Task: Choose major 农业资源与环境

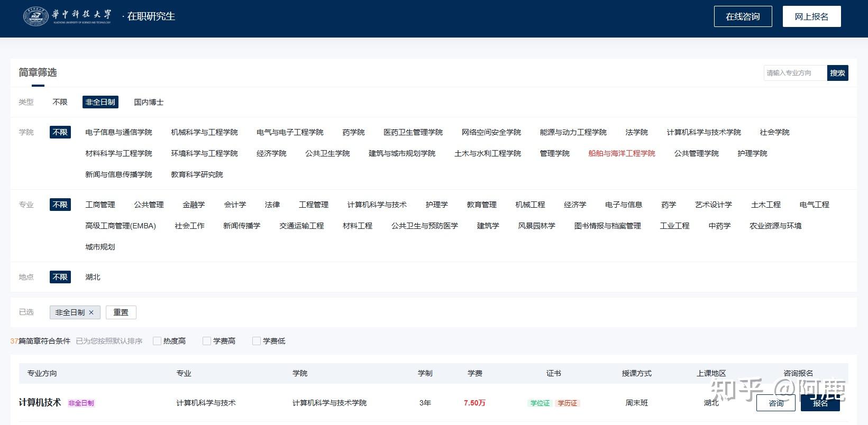Action: click(775, 226)
